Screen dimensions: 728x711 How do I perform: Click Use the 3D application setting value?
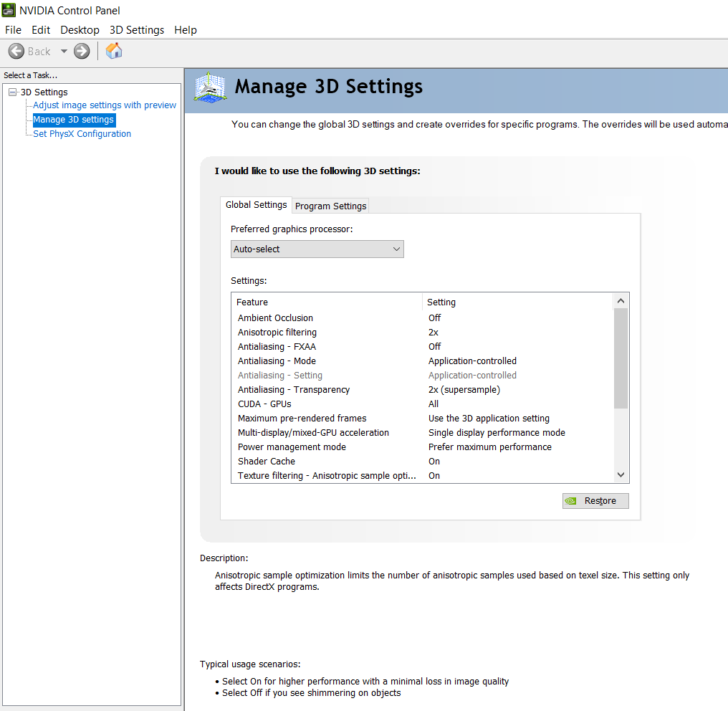(489, 419)
